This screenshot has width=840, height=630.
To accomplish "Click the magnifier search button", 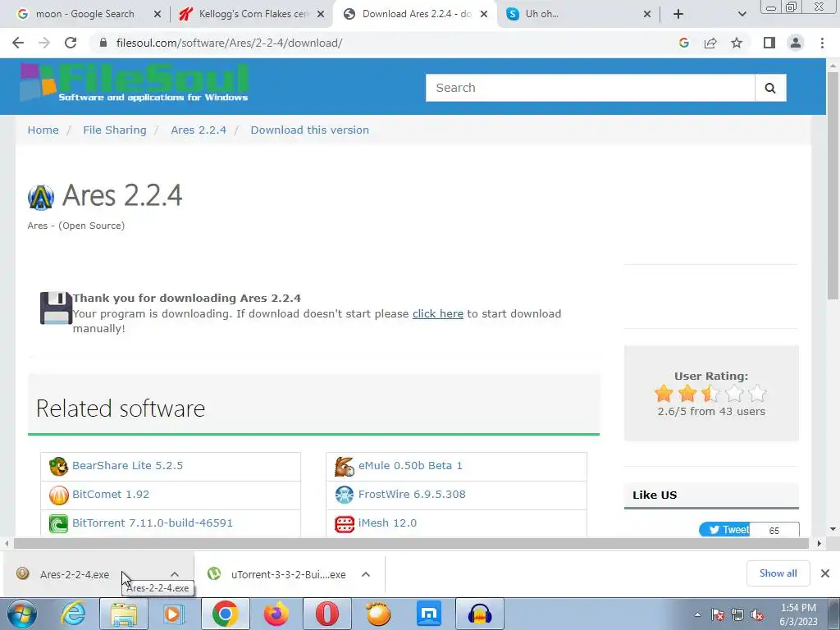I will tap(770, 88).
